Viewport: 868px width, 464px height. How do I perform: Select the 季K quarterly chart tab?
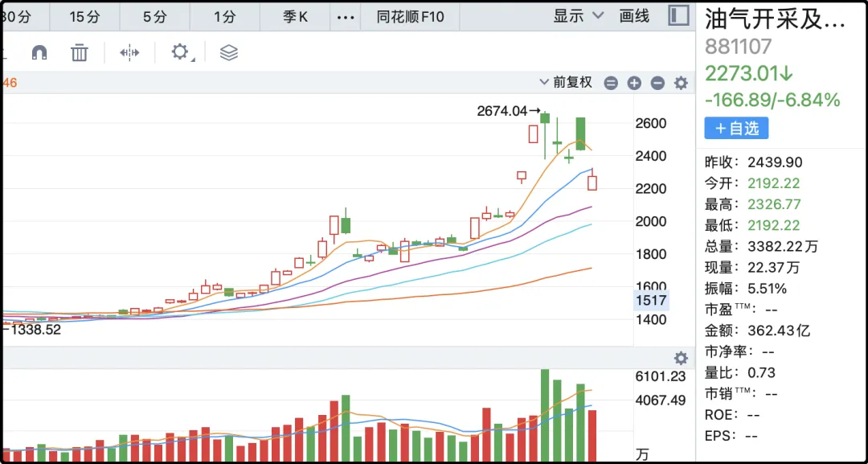tap(295, 17)
